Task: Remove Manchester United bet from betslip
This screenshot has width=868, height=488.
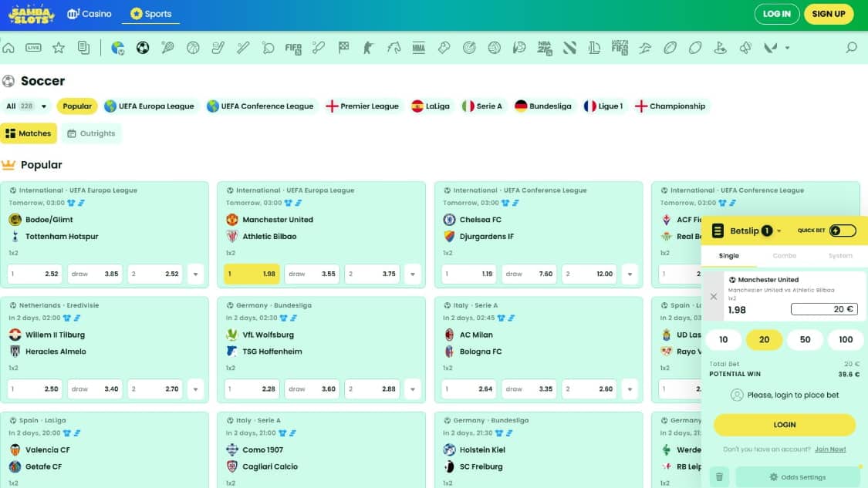Action: point(714,297)
